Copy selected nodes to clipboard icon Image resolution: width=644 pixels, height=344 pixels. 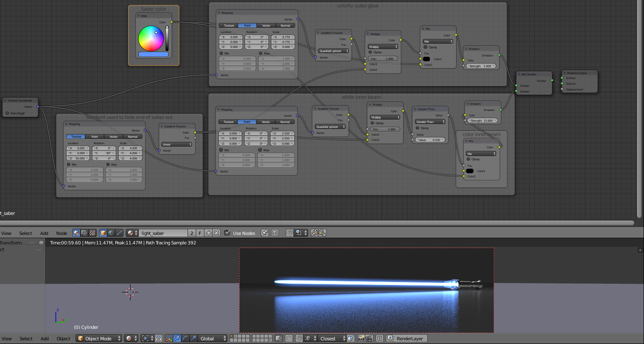(x=314, y=233)
